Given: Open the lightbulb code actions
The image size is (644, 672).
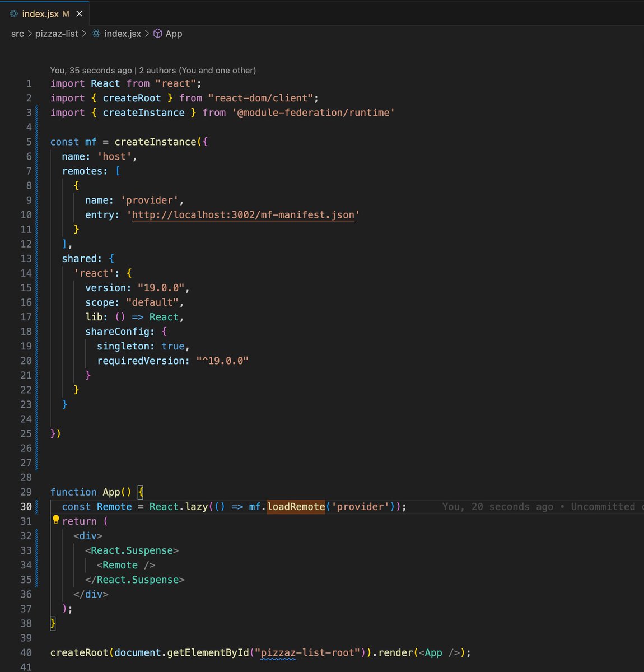Looking at the screenshot, I should pyautogui.click(x=55, y=520).
